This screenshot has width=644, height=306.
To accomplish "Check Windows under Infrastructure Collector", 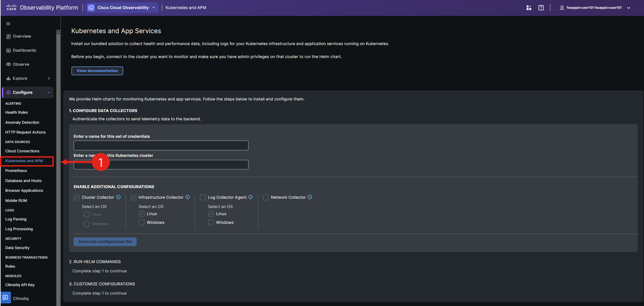I will click(142, 222).
